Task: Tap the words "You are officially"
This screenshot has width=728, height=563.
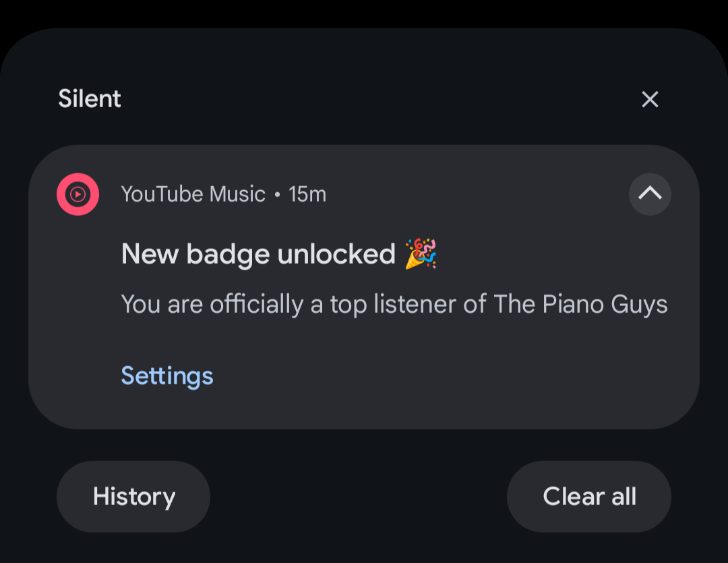Action: (212, 304)
